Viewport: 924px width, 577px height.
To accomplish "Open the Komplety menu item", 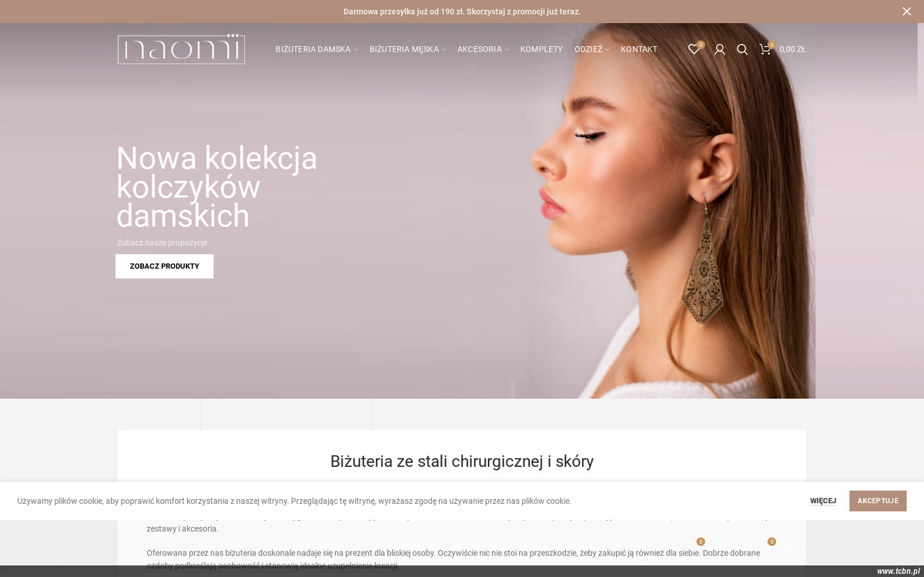I will pyautogui.click(x=541, y=49).
